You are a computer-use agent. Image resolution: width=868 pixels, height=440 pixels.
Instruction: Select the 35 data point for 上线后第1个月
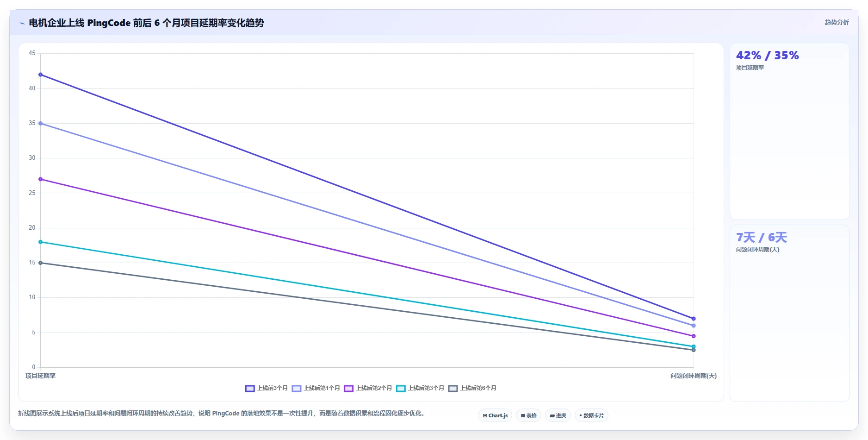(x=41, y=123)
